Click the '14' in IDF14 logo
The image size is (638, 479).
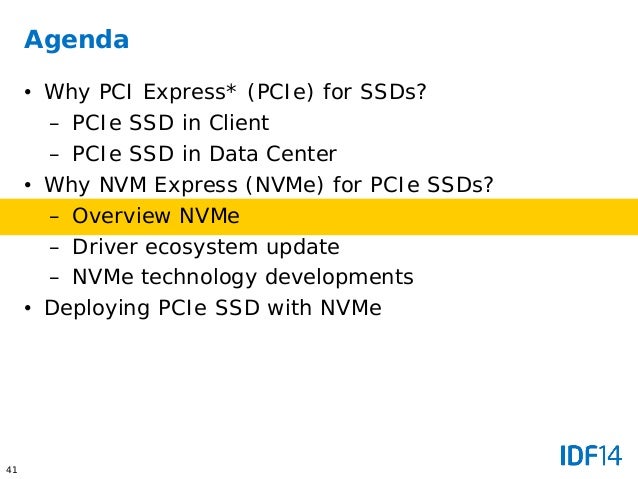[609, 456]
